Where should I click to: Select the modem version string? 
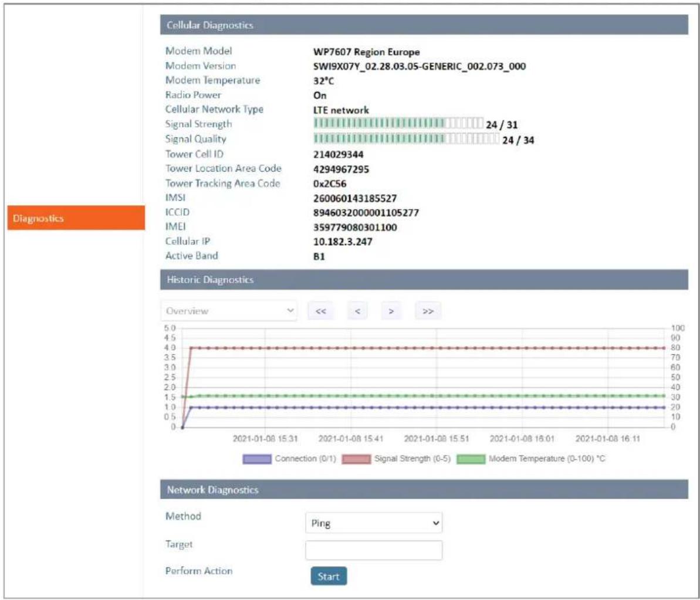(x=420, y=66)
